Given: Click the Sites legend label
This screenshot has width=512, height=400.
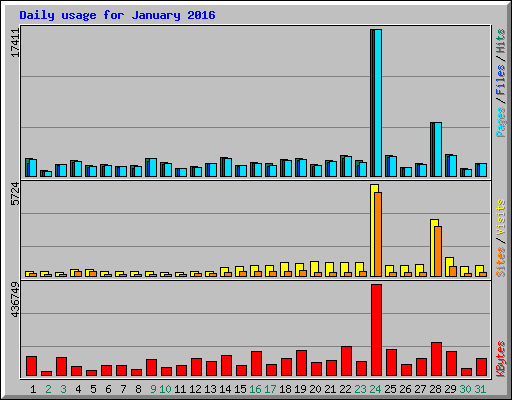Looking at the screenshot, I should tap(501, 262).
